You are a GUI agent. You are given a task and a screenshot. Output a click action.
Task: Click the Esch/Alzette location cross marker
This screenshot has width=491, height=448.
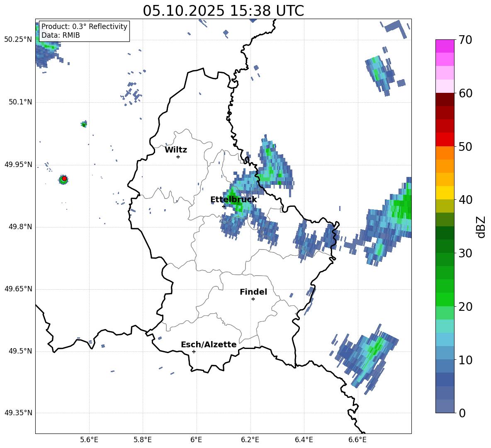(194, 351)
